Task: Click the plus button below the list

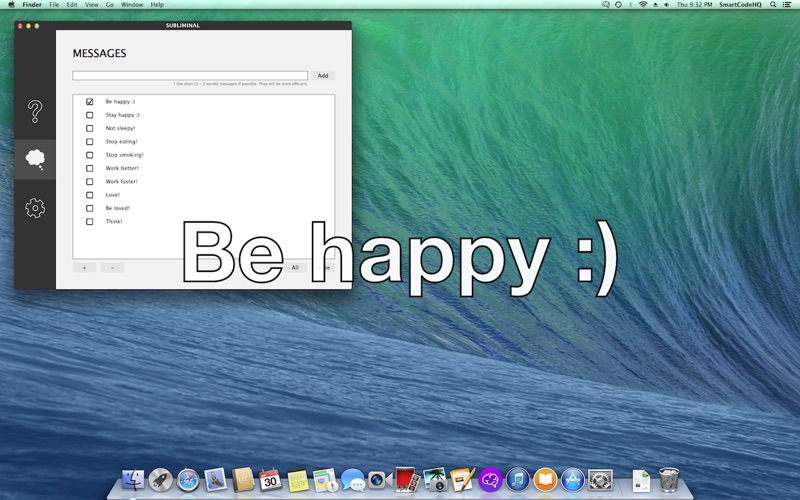Action: [x=84, y=267]
